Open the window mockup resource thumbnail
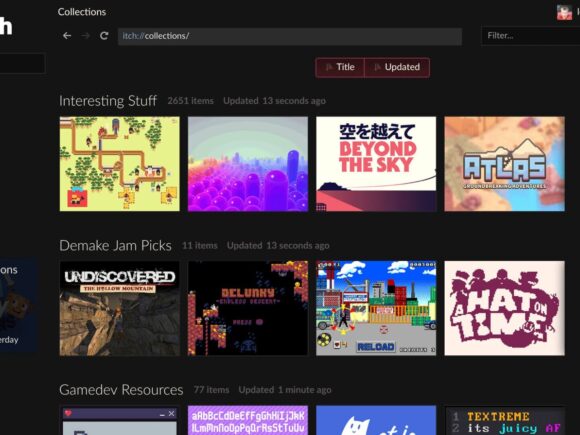This screenshot has width=580, height=435. coord(120,421)
